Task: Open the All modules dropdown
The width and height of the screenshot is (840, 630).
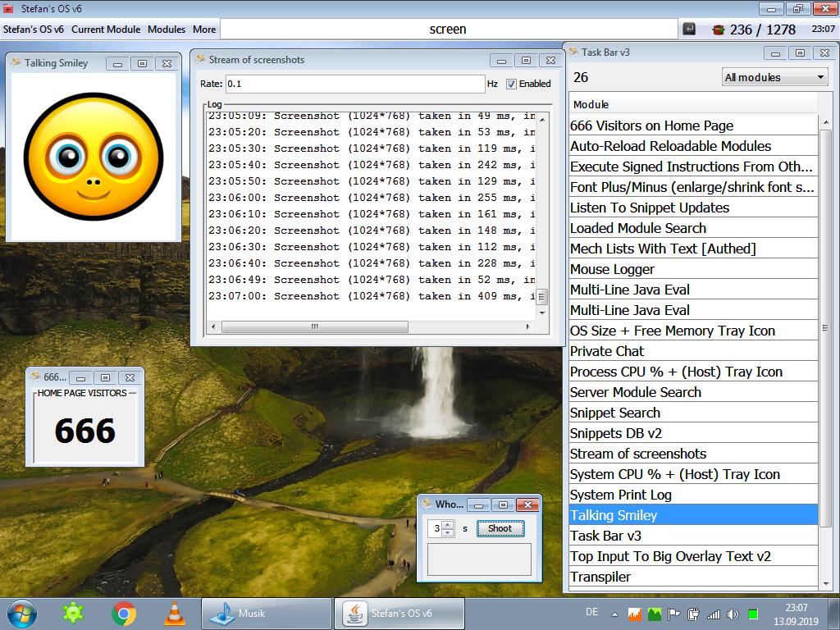Action: (x=774, y=77)
